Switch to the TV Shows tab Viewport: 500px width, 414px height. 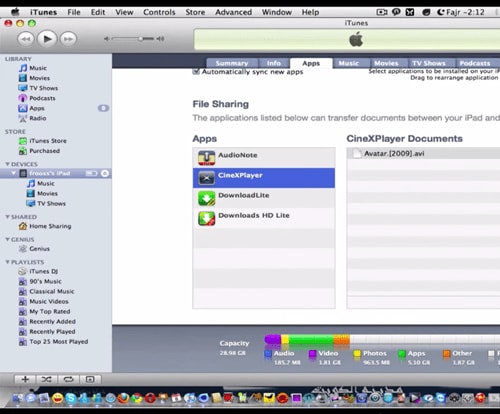pyautogui.click(x=429, y=63)
